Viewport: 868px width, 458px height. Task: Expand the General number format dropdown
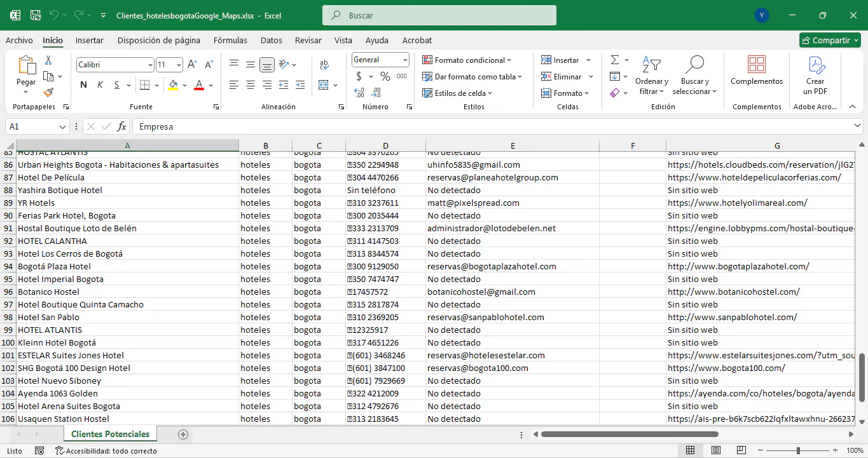tap(405, 60)
